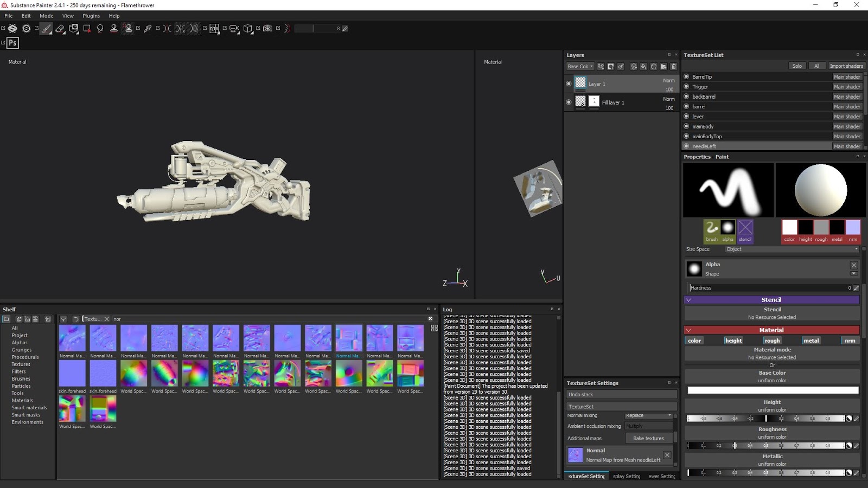Select the Eraser tool in toolbar

(x=60, y=29)
